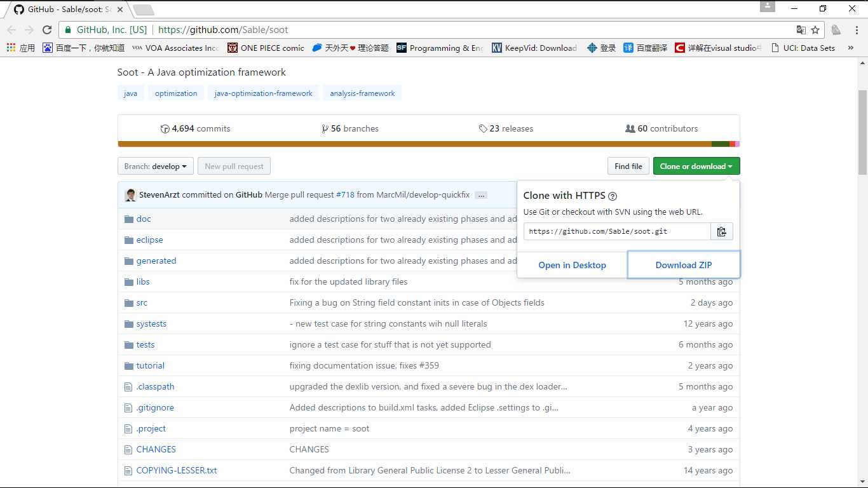Close the GitHub browser tab
Screen dimensions: 868x488
coord(119,10)
